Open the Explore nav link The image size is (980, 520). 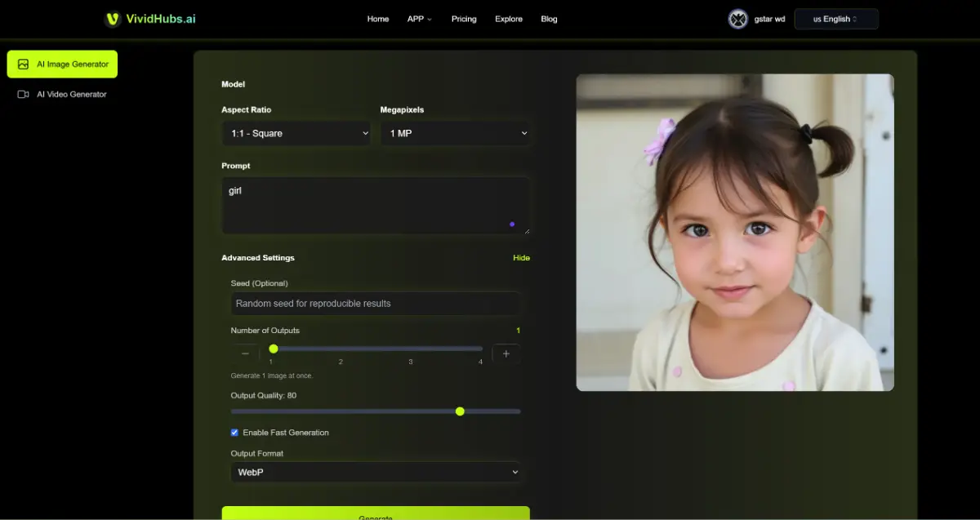(x=508, y=19)
